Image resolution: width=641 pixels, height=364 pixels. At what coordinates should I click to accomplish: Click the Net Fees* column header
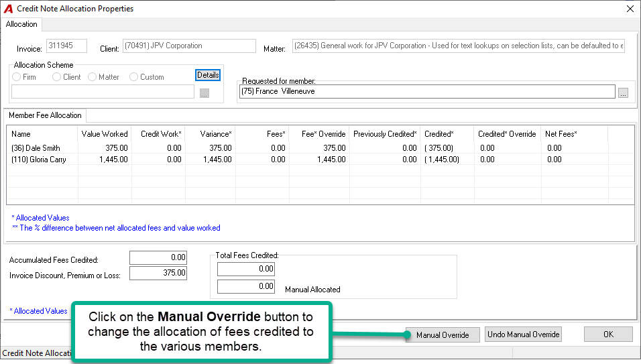[x=575, y=134]
